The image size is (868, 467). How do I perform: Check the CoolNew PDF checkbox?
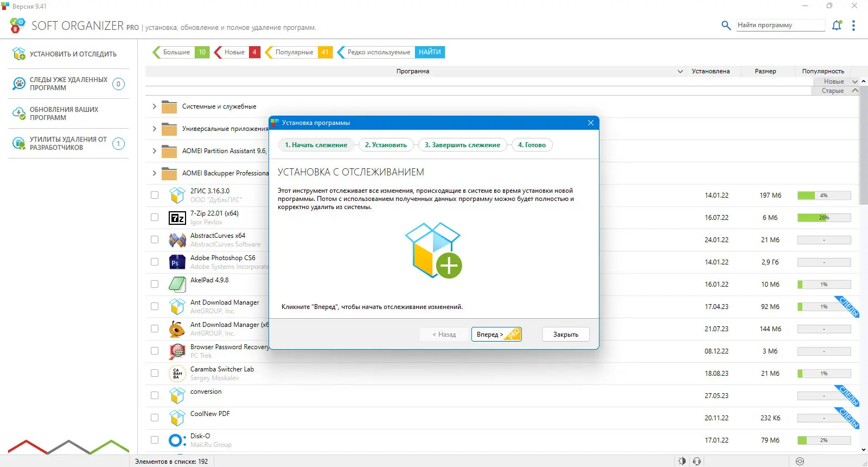pos(155,418)
